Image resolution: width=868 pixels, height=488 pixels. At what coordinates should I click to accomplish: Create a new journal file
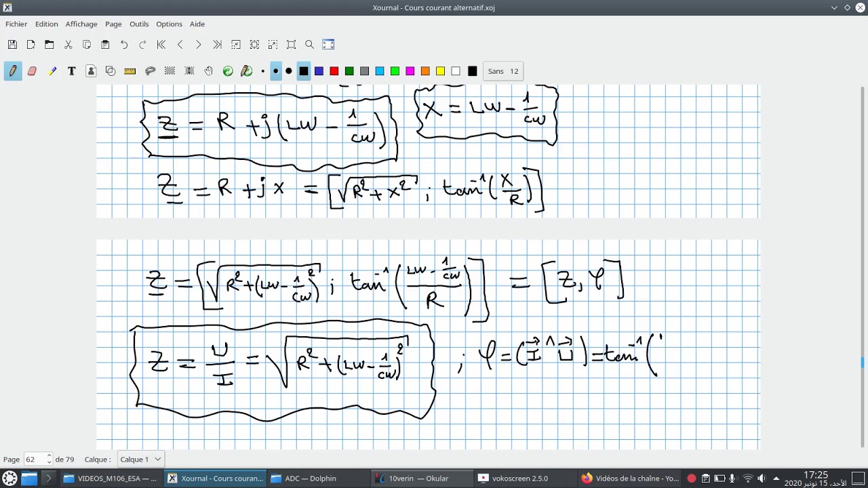pos(31,45)
